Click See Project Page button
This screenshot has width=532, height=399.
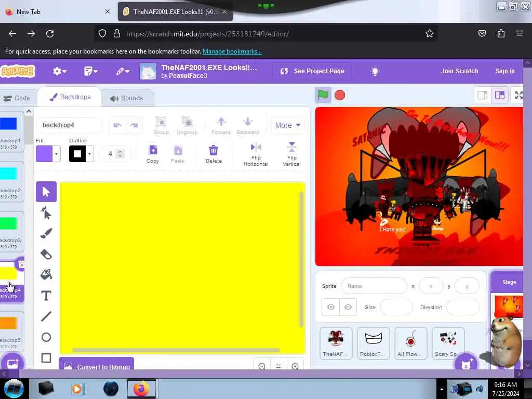[312, 71]
